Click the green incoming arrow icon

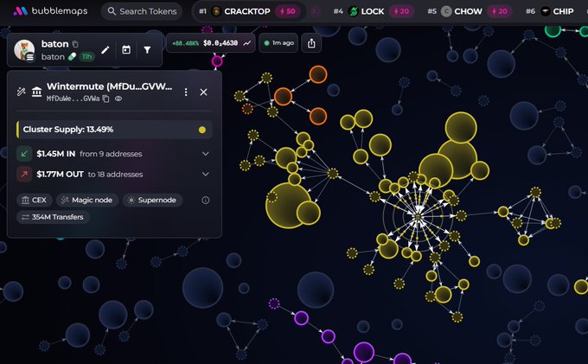(x=24, y=154)
